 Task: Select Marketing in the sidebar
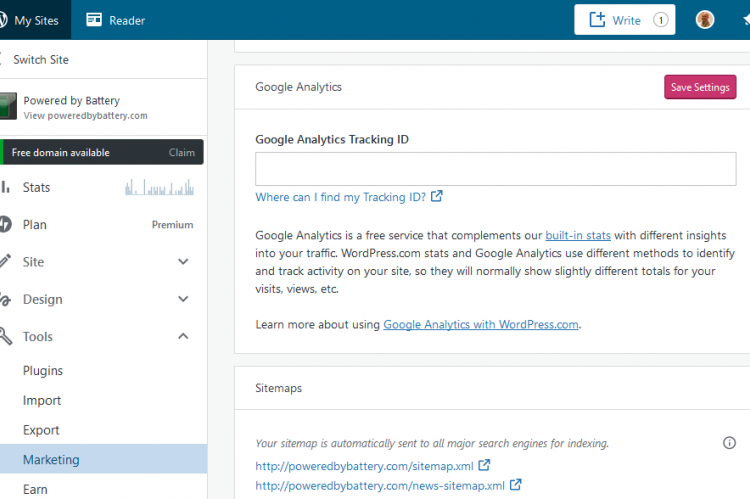[51, 460]
